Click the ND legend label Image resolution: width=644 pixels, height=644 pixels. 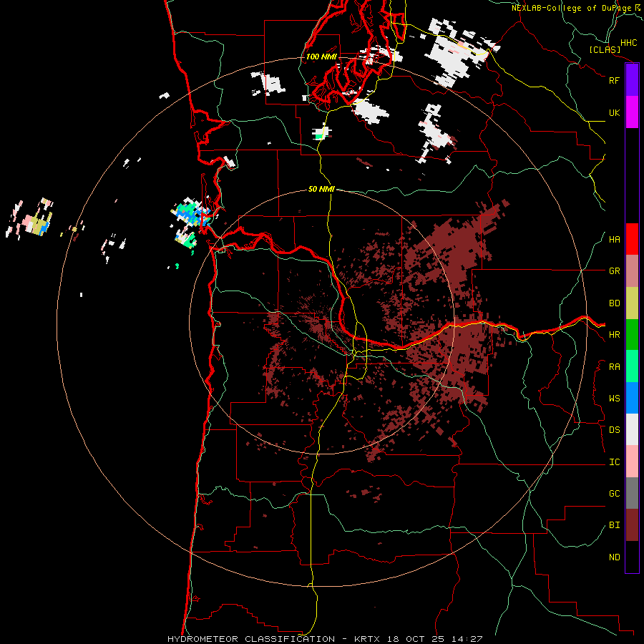tap(615, 557)
